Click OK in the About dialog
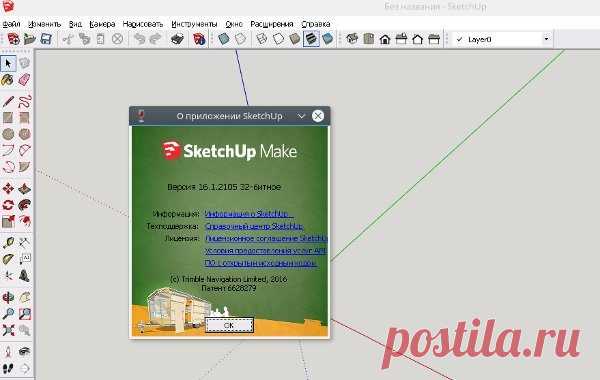Image resolution: width=600 pixels, height=380 pixels. (x=229, y=325)
